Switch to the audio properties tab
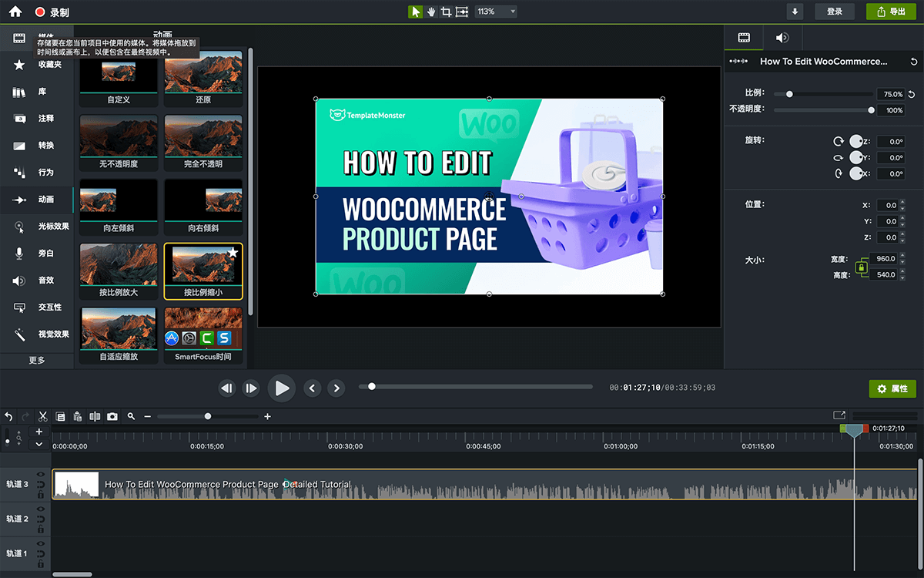This screenshot has width=924, height=578. click(782, 37)
